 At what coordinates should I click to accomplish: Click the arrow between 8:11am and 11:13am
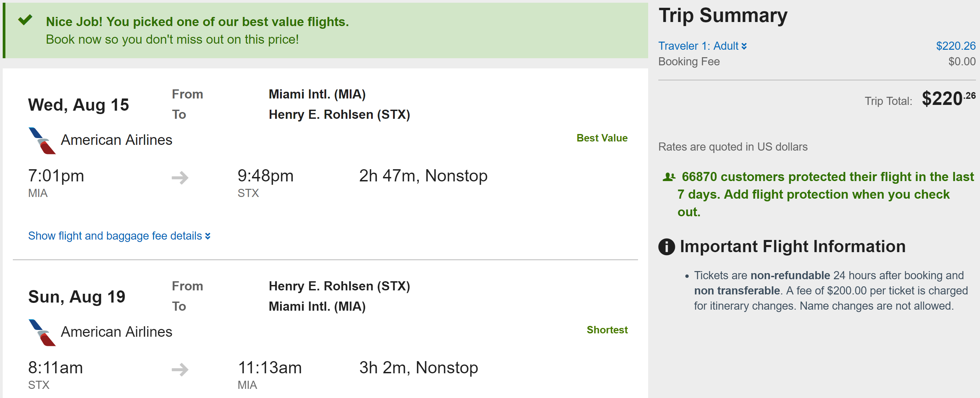pyautogui.click(x=180, y=370)
